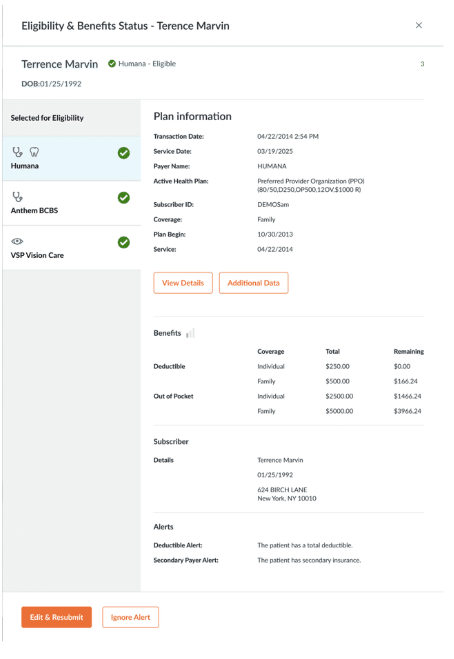Click the Selected for Eligibility header
Screen dimensions: 454x659
pyautogui.click(x=47, y=118)
